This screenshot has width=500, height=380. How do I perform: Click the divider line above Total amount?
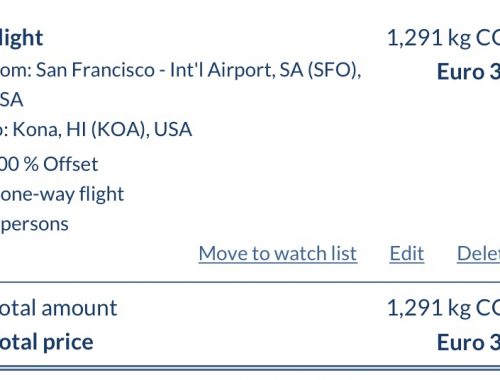click(250, 283)
